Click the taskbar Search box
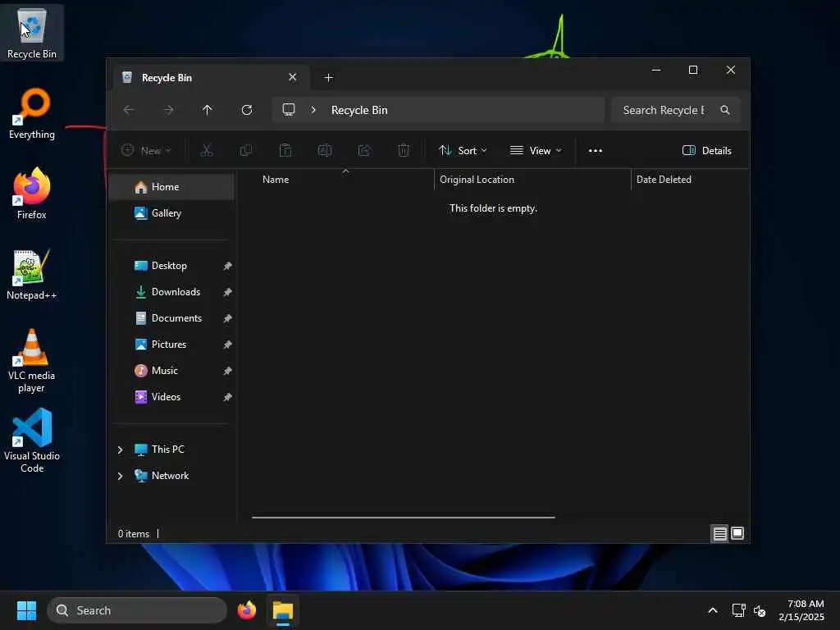 click(x=137, y=610)
